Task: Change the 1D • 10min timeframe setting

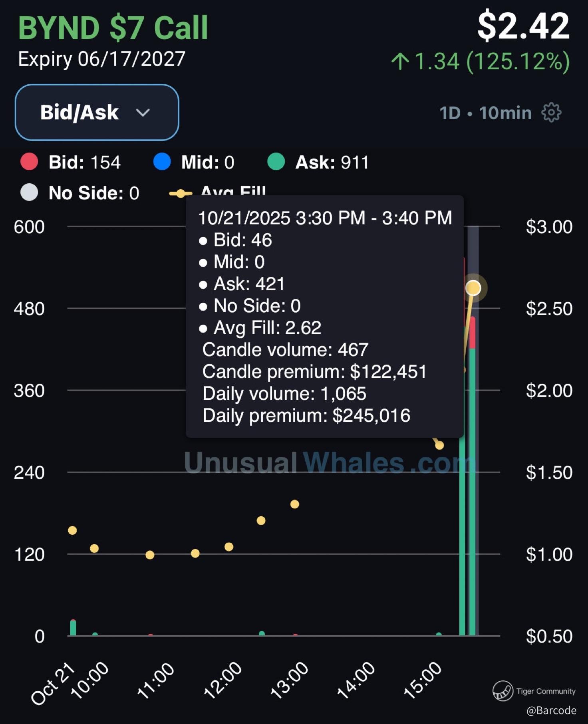Action: (485, 113)
